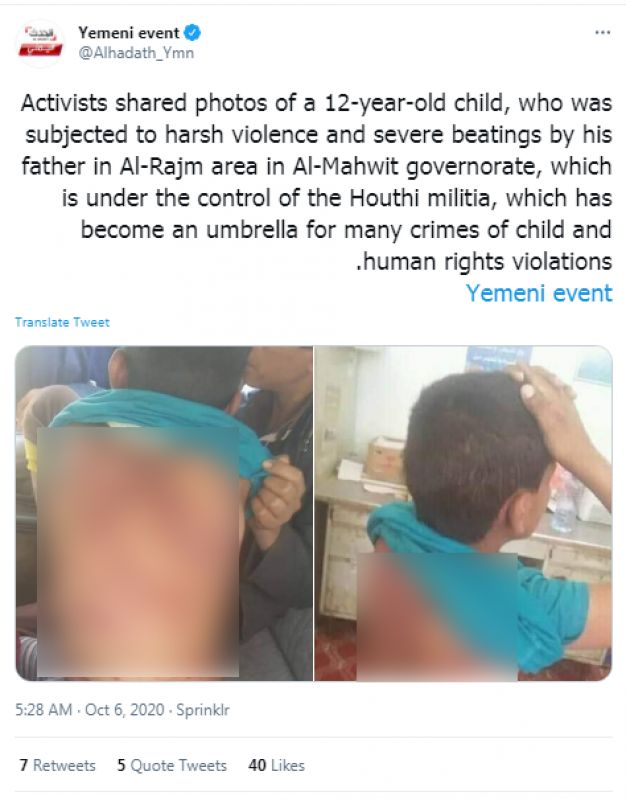This screenshot has height=800, width=626.
Task: Click the hand resting on the boy's head
Action: tap(551, 408)
